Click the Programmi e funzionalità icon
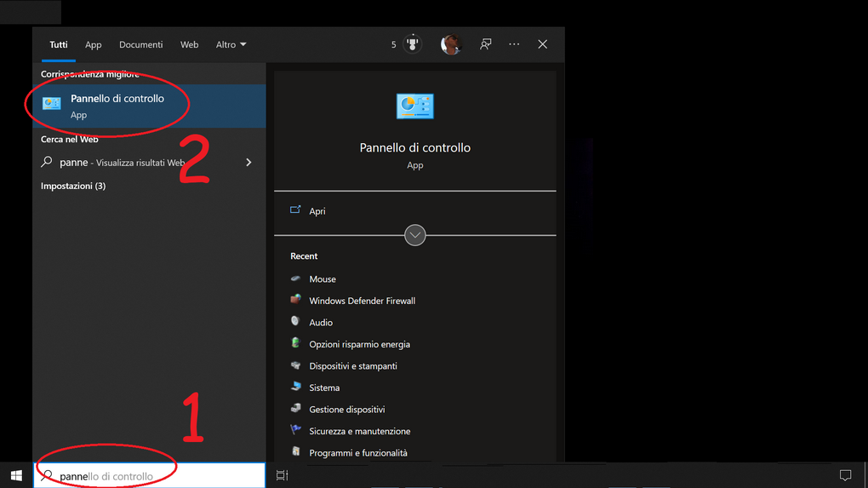Image resolution: width=868 pixels, height=488 pixels. click(295, 451)
